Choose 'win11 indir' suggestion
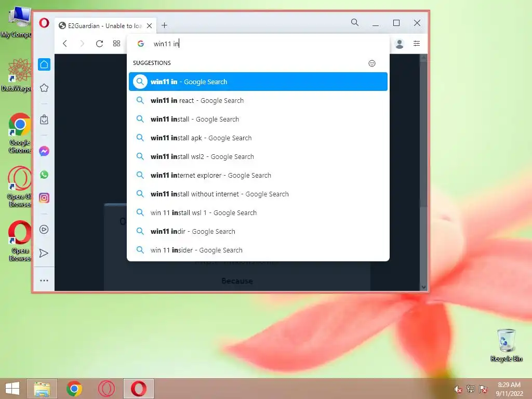This screenshot has height=399, width=532. point(258,231)
